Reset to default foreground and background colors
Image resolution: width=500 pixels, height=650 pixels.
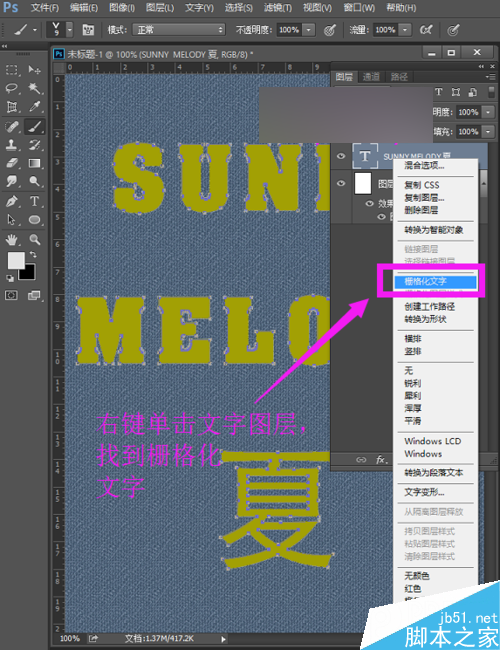[10, 279]
